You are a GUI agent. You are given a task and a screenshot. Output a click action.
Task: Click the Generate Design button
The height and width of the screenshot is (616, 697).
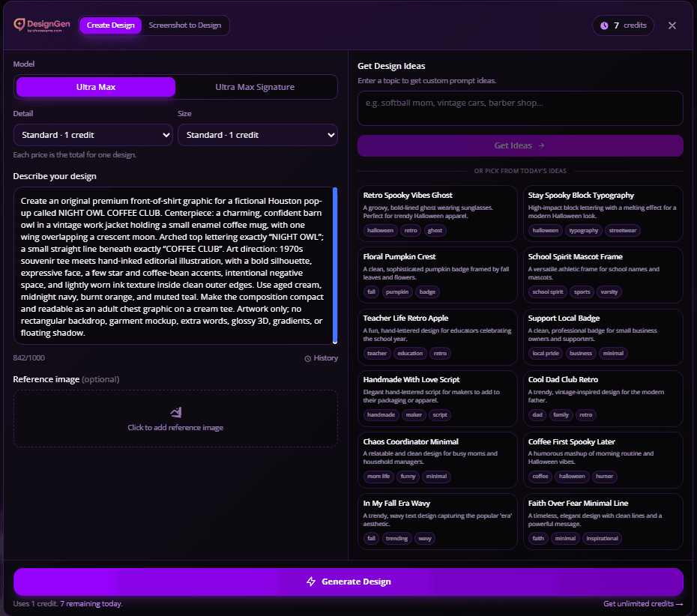pos(348,582)
